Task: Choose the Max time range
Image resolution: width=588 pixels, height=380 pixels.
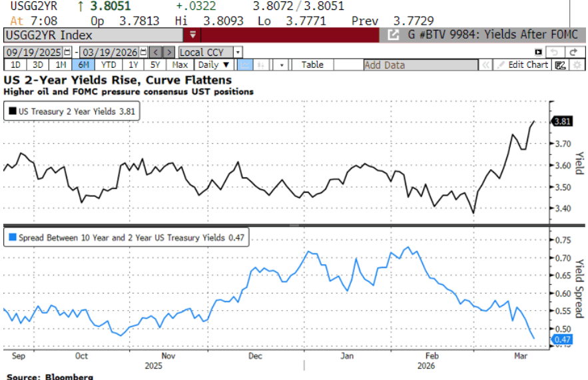Action: point(180,65)
